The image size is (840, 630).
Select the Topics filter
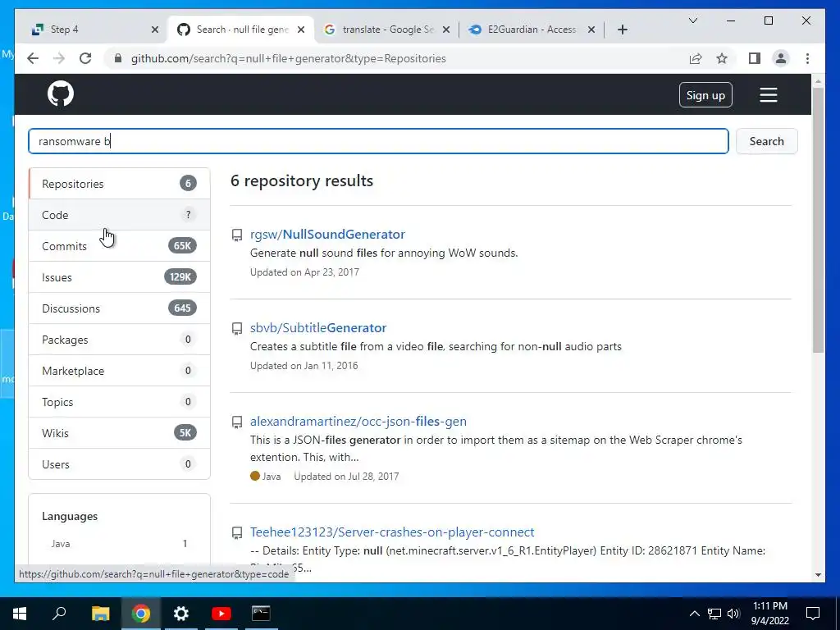[x=119, y=402]
